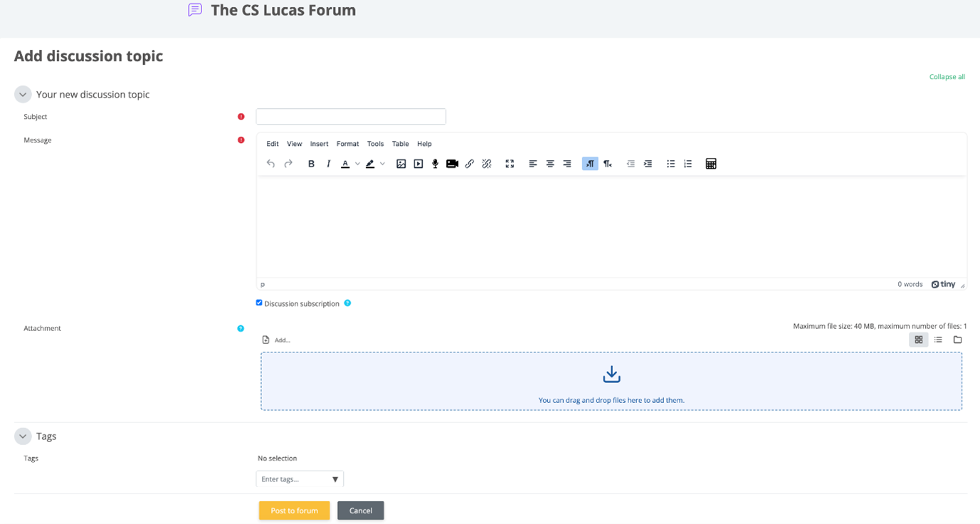The width and height of the screenshot is (980, 524).
Task: Redo the last undone edit
Action: coord(288,164)
